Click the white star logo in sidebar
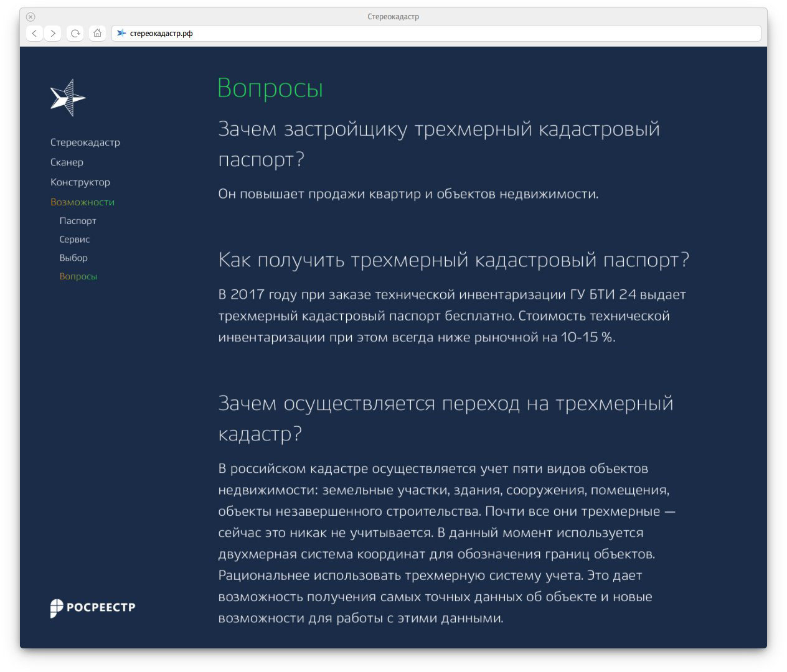Image resolution: width=787 pixels, height=672 pixels. point(67,98)
